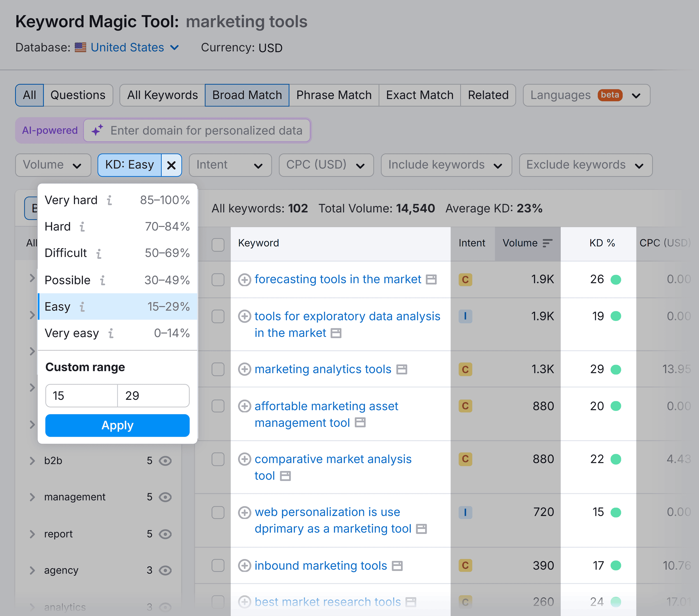This screenshot has height=616, width=699.
Task: Switch to the Phrase Match tab
Action: [x=334, y=95]
